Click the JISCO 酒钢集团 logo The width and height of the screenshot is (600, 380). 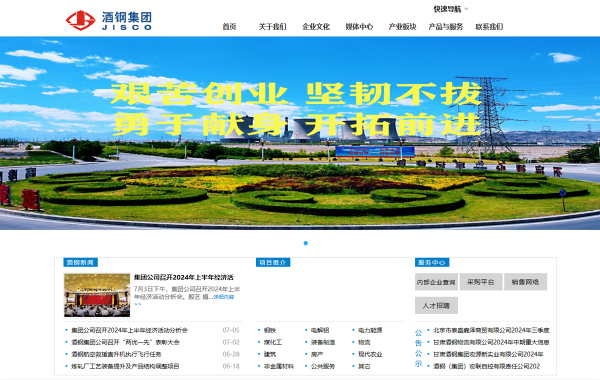click(109, 21)
